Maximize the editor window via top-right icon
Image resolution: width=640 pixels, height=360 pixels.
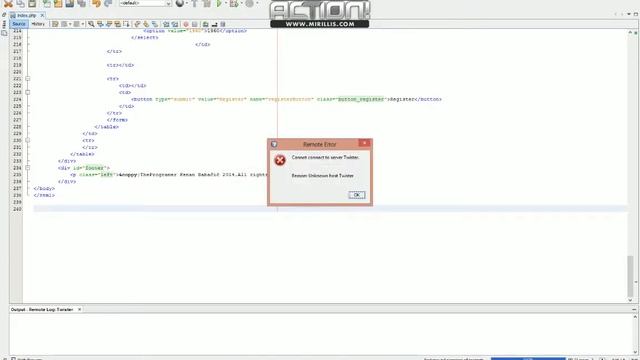point(636,14)
